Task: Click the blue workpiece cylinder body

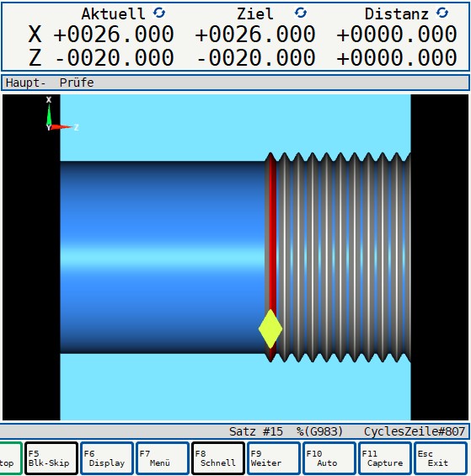Action: pos(163,257)
